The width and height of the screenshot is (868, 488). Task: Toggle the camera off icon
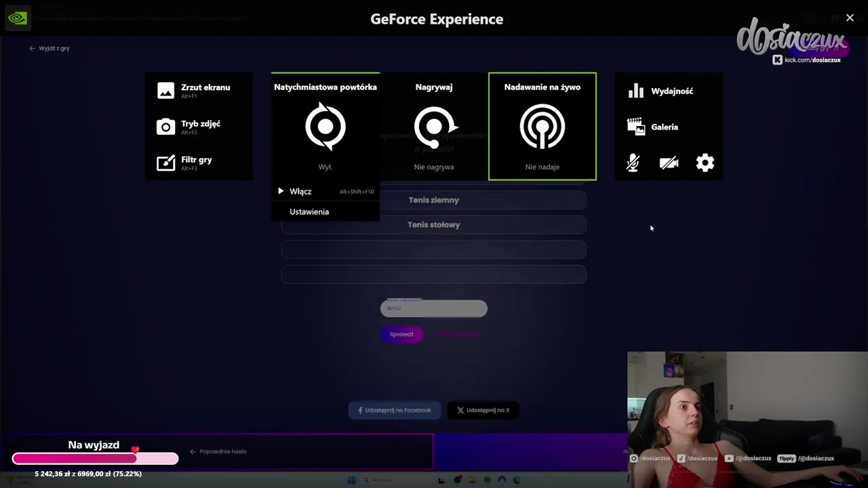(x=669, y=163)
